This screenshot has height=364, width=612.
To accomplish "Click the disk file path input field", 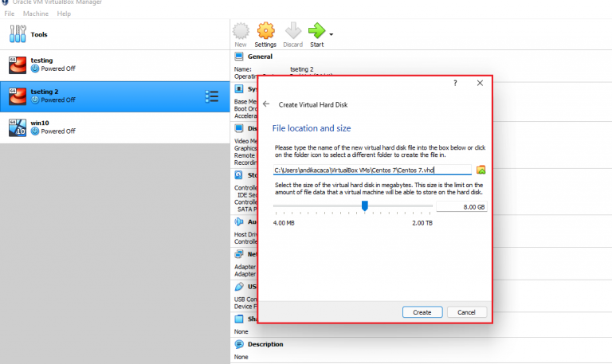I will (x=372, y=170).
